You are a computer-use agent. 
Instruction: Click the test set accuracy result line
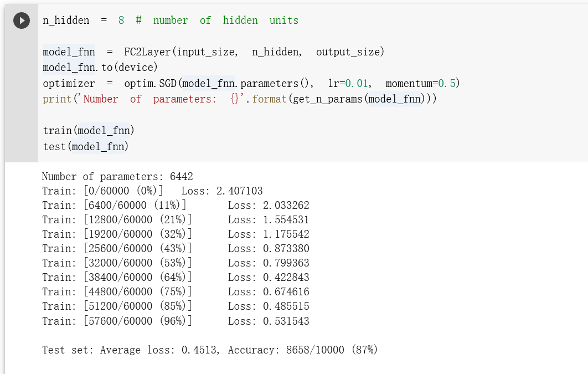coord(210,350)
